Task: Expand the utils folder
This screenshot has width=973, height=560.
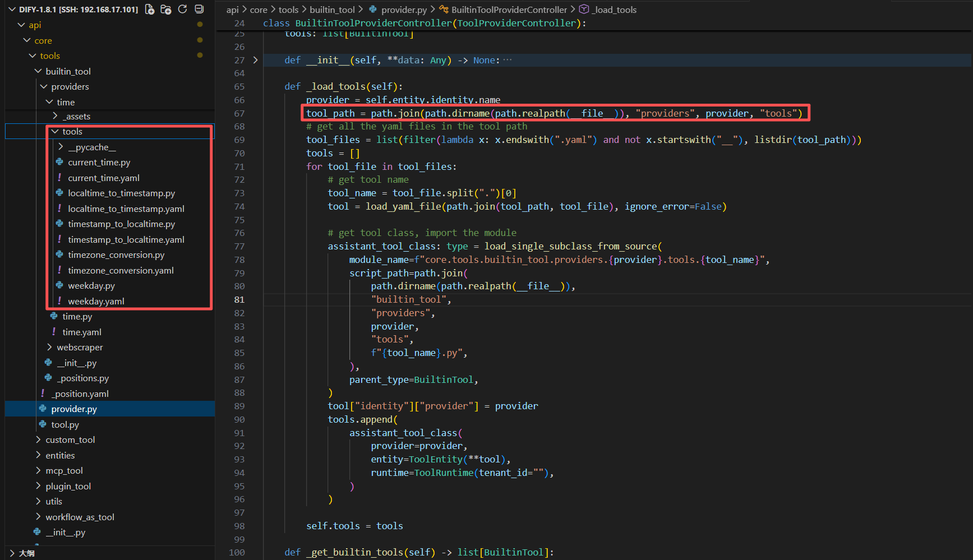Action: (38, 502)
